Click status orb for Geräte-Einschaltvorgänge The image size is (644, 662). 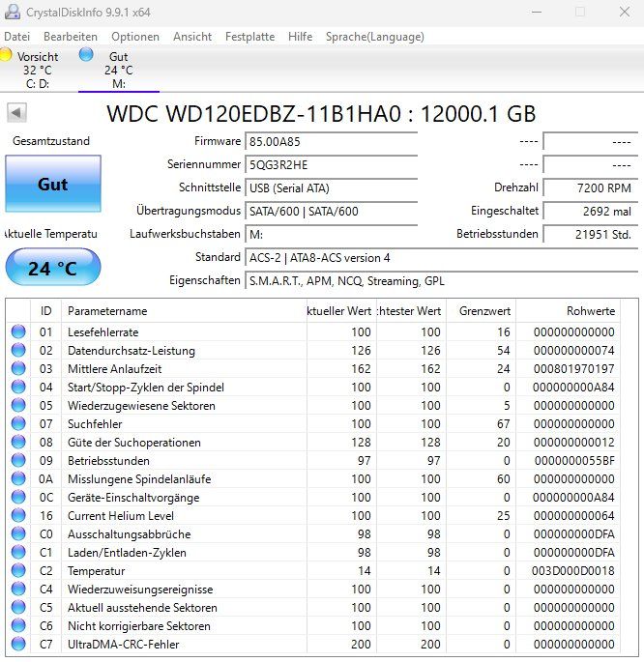click(18, 497)
